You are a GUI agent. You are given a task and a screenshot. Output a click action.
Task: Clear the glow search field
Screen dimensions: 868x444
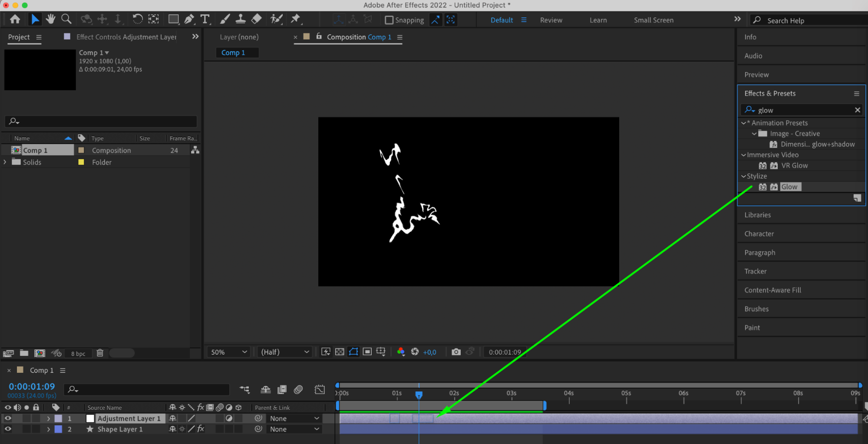pyautogui.click(x=857, y=110)
